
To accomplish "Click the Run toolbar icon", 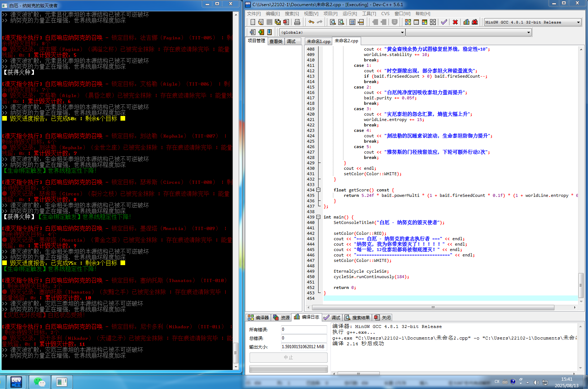I will [416, 22].
